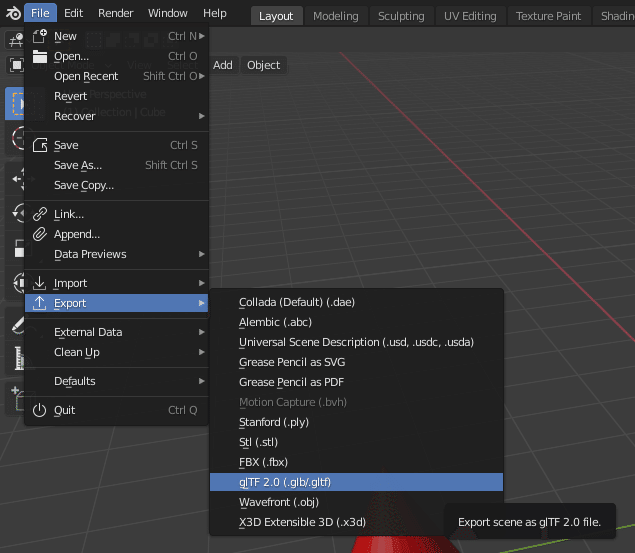The height and width of the screenshot is (553, 635).
Task: Export as Wavefront (.obj)
Action: point(356,502)
